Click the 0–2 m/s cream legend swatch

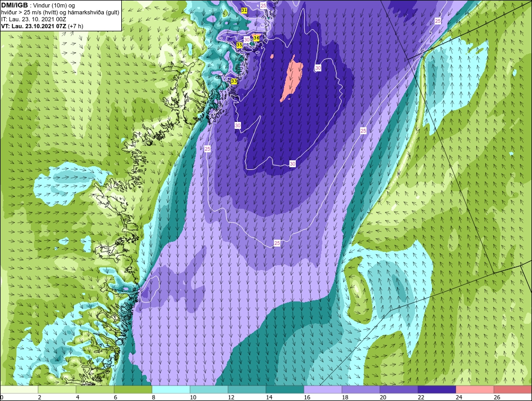click(x=19, y=389)
